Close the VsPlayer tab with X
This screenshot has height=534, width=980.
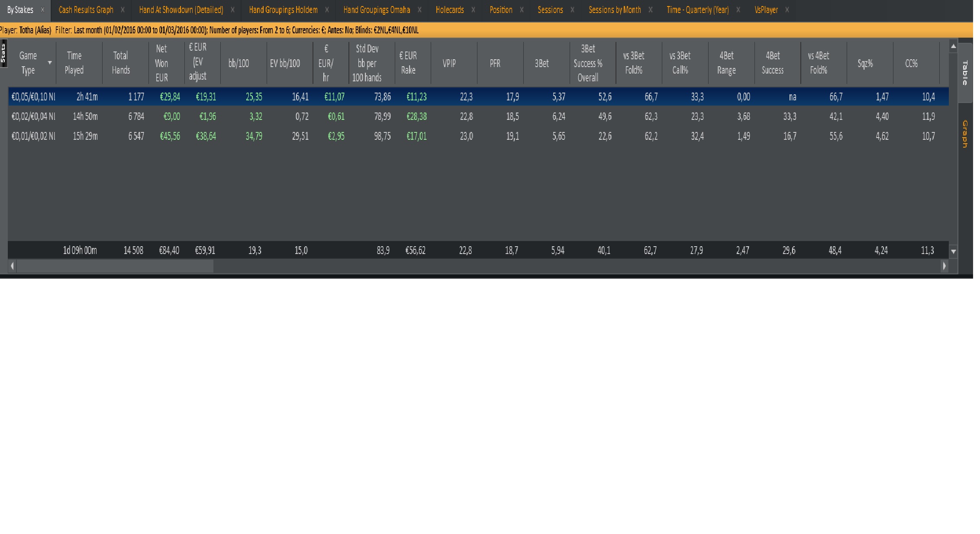point(787,10)
